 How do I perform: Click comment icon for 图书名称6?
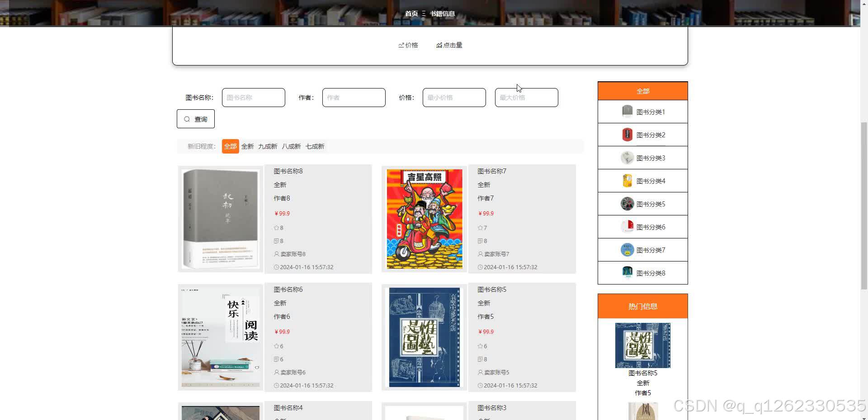[x=277, y=359]
